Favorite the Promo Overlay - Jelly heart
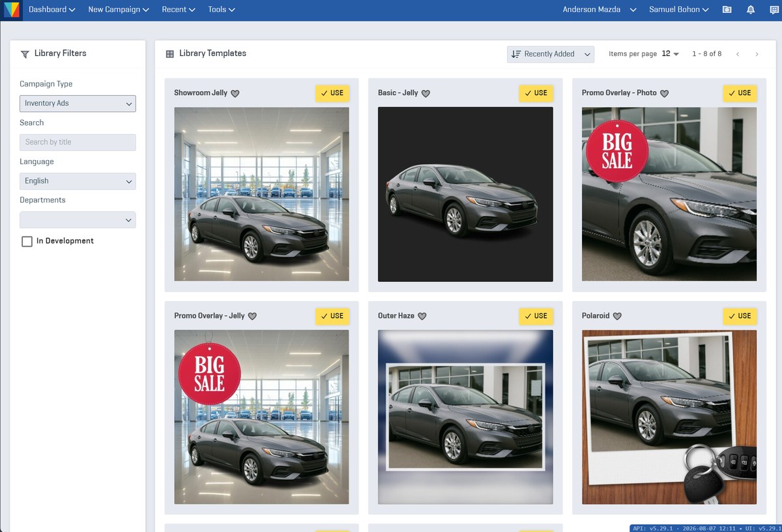The height and width of the screenshot is (532, 782). tap(252, 316)
